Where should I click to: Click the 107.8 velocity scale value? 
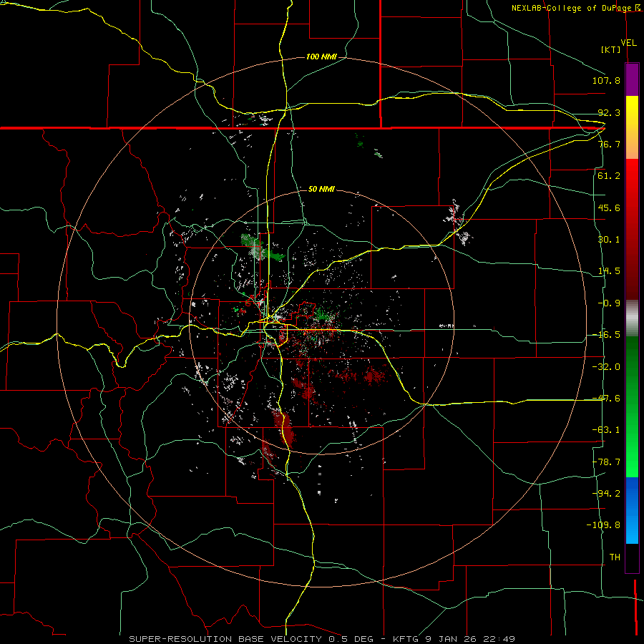(606, 80)
